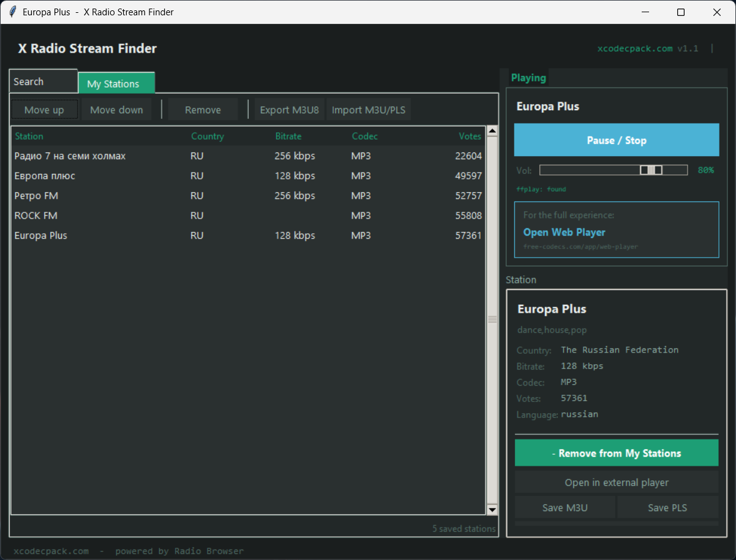Click the 5 saved stations status text
The image size is (736, 560).
click(x=464, y=529)
